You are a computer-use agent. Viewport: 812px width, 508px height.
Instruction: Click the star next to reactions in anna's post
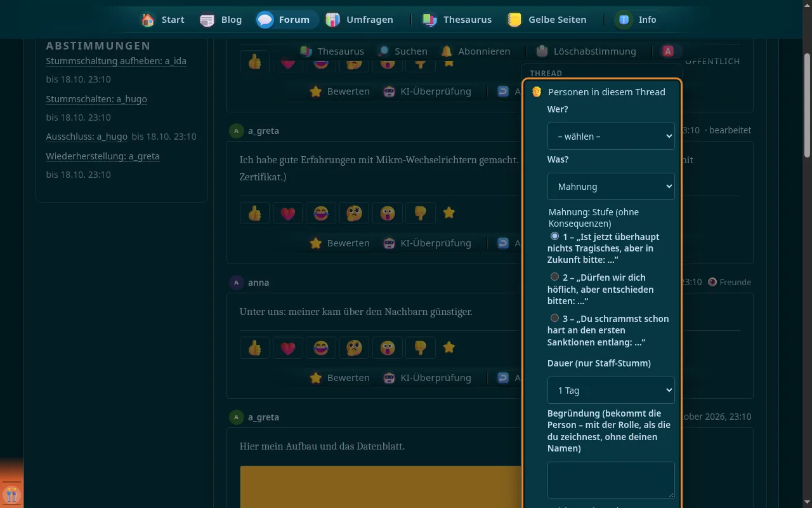[x=449, y=347]
